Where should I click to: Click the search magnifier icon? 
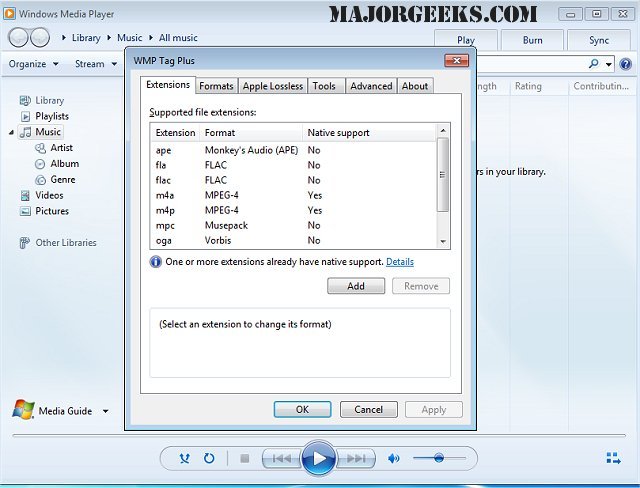594,64
